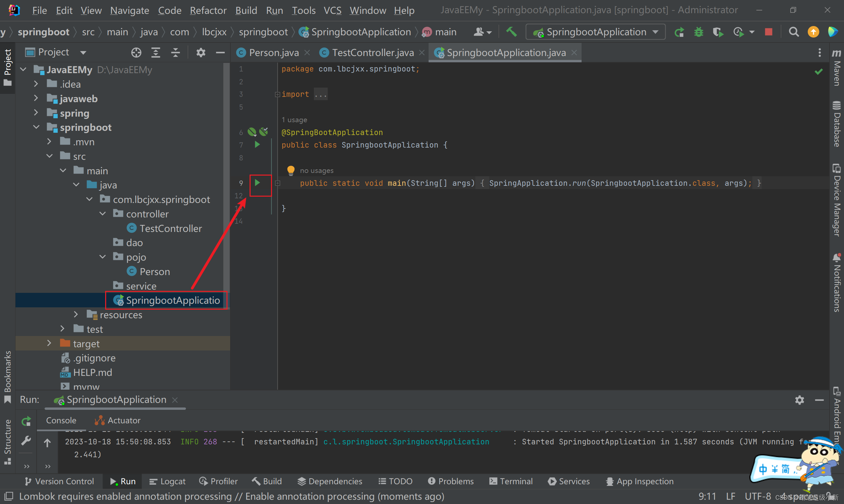Open SpringbootApplication run configuration dropdown
844x504 pixels.
595,32
